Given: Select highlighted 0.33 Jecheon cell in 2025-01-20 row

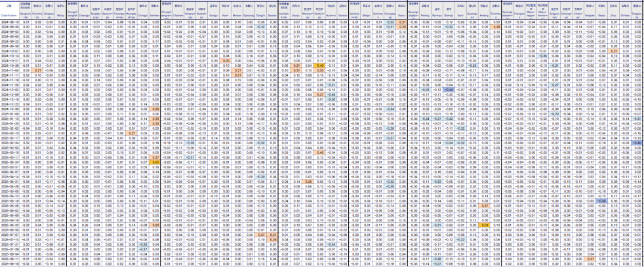Looking at the screenshot, I should (154, 124).
